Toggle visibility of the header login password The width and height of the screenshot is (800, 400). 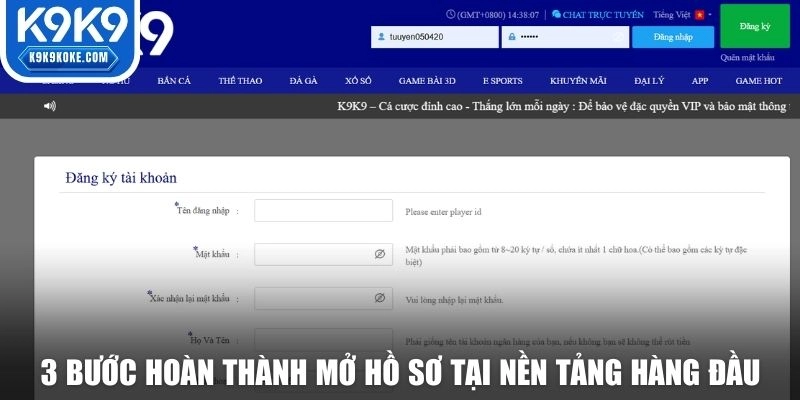coord(618,37)
